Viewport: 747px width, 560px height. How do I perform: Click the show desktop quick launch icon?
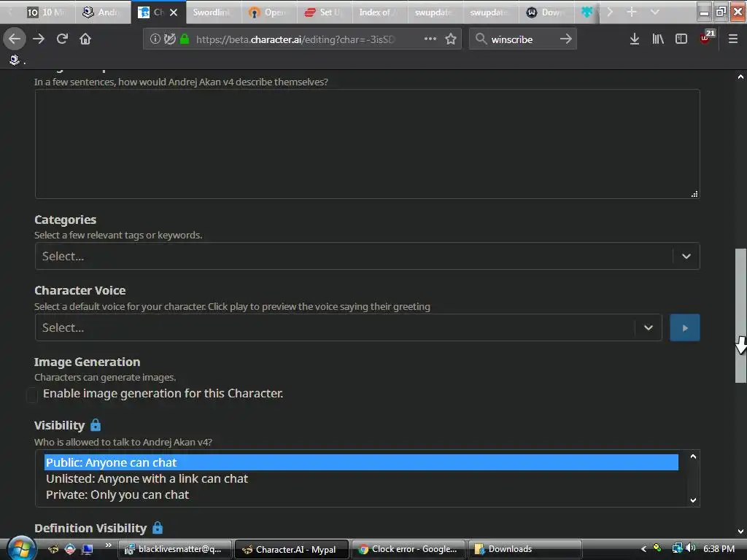coord(88,549)
